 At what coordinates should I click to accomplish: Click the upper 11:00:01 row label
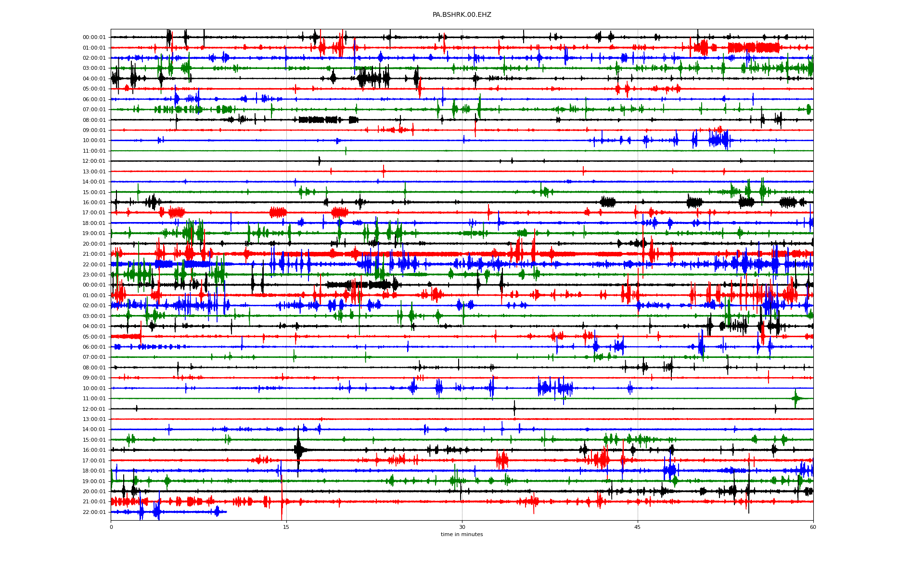pos(94,151)
